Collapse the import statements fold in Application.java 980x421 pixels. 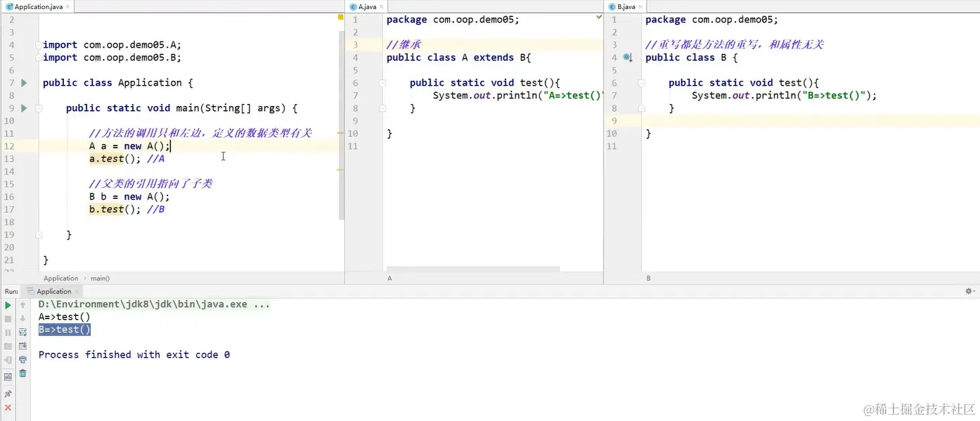(x=39, y=45)
